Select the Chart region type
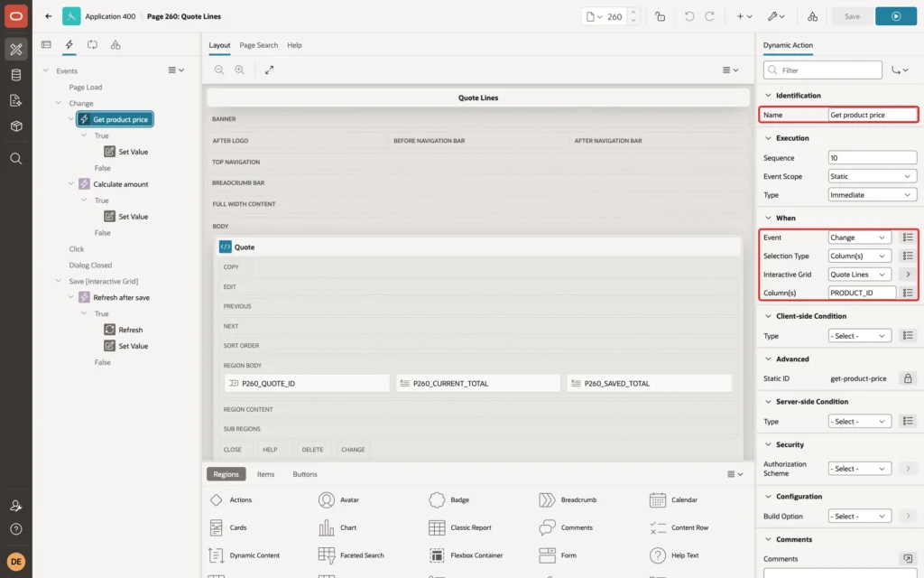The width and height of the screenshot is (924, 578). pos(337,527)
